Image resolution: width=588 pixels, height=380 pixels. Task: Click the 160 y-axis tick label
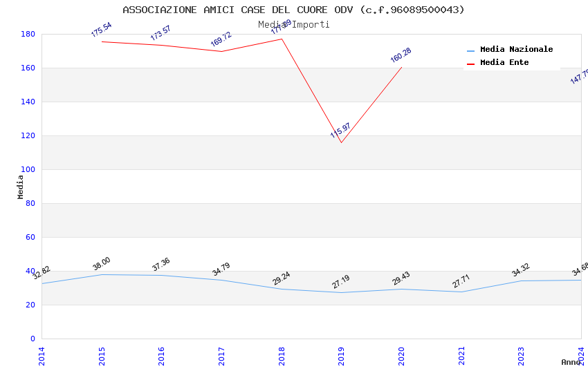point(28,68)
